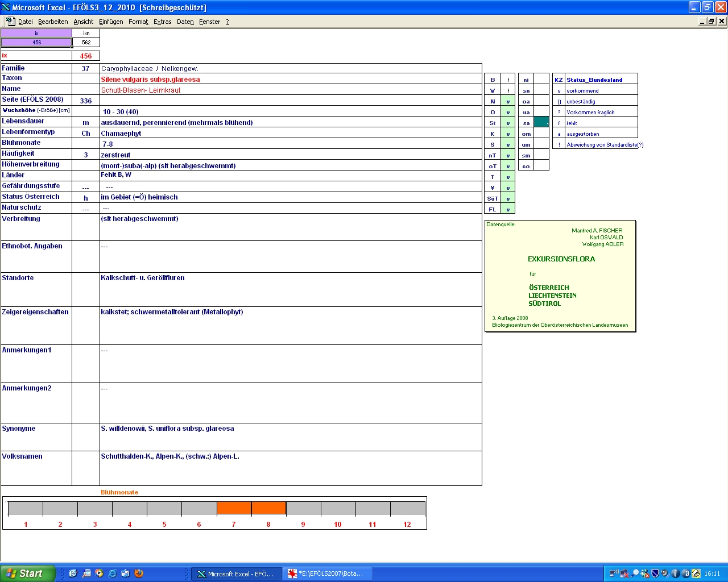Select the cell showing 562
Viewport: 728px width, 582px height.
pyautogui.click(x=86, y=42)
